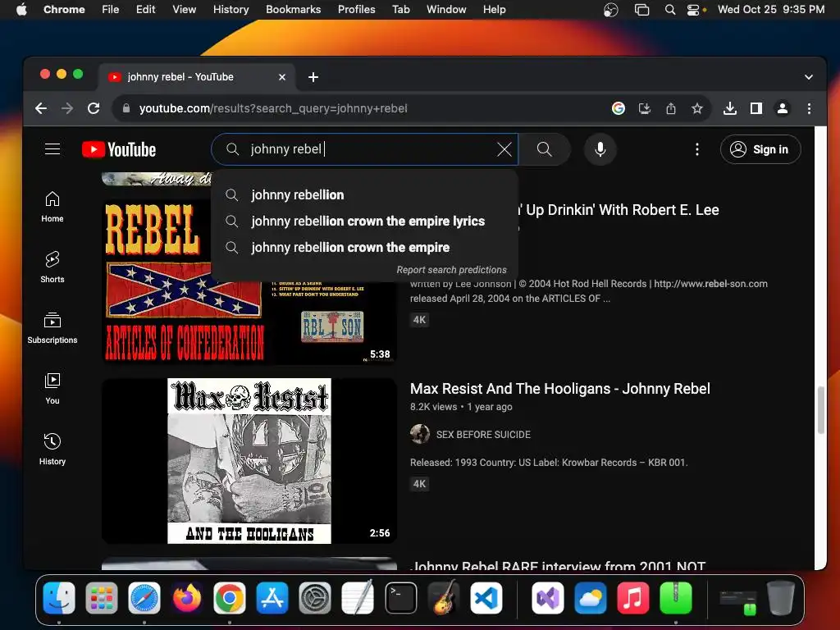Open the History menu in menu bar
The width and height of the screenshot is (840, 630).
click(231, 9)
